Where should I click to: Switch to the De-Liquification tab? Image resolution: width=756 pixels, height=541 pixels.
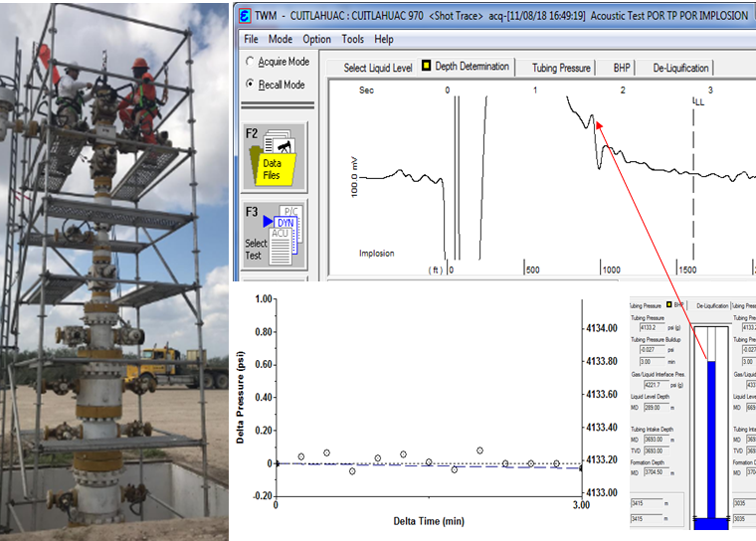pos(680,68)
